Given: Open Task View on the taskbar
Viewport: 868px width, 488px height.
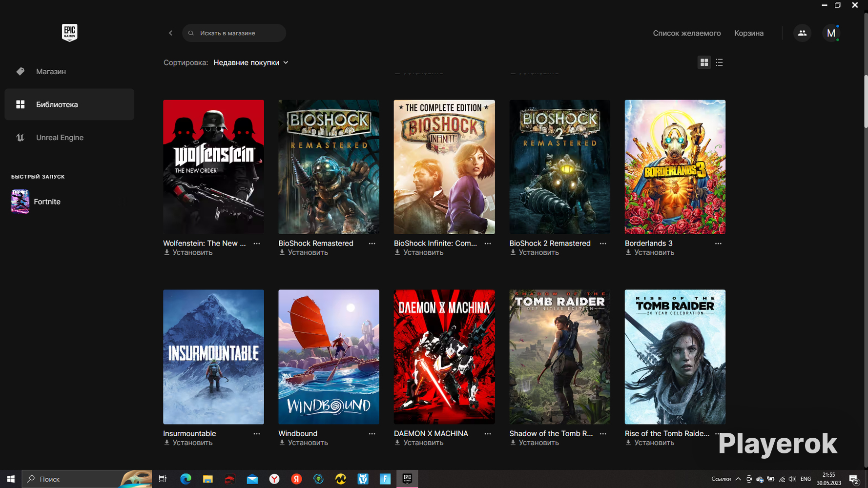Looking at the screenshot, I should [x=163, y=479].
